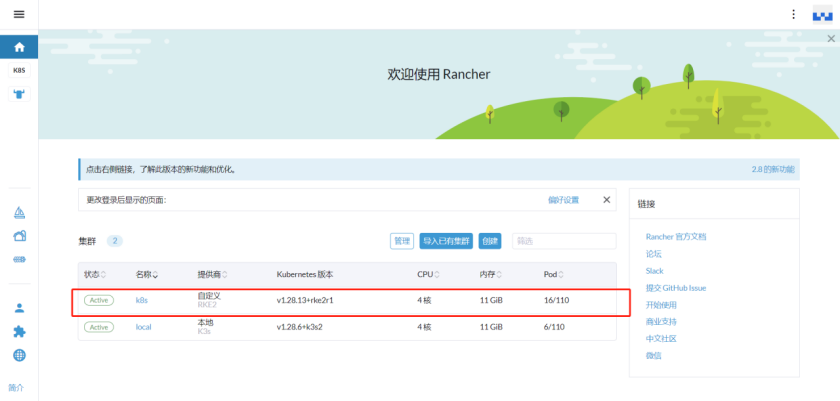Sort clusters by 名称 column
This screenshot has height=401, width=840.
[x=147, y=274]
